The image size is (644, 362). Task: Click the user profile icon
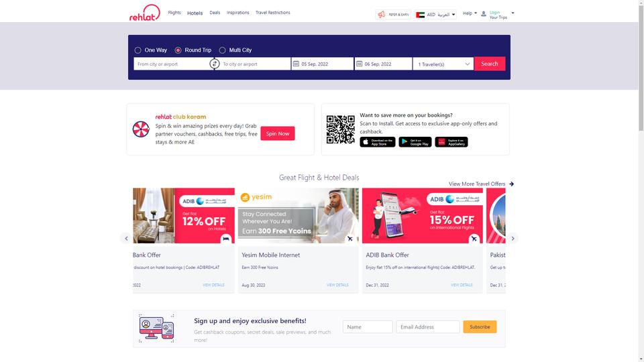(x=484, y=14)
